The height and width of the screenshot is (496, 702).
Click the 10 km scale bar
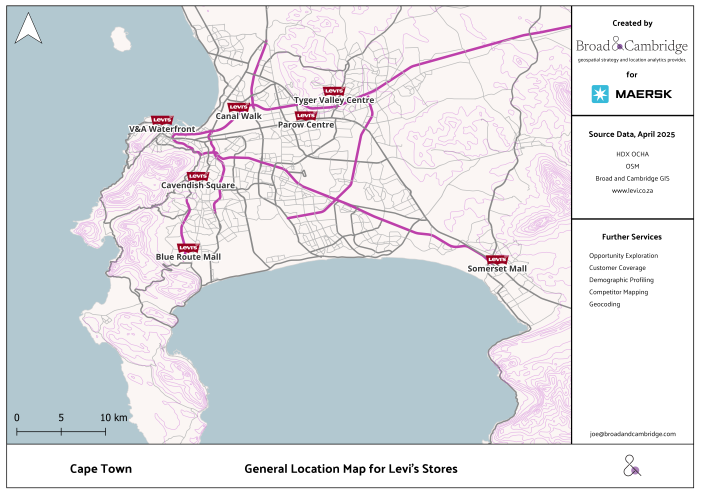tap(61, 430)
